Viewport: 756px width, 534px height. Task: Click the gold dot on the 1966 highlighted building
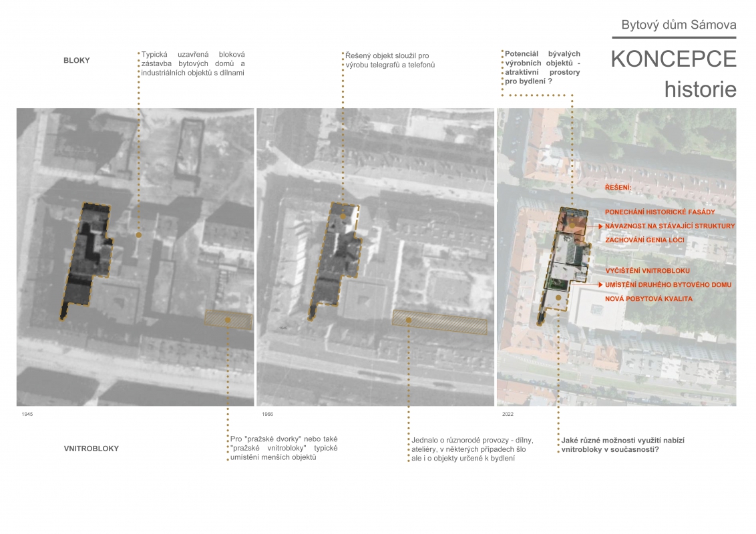click(343, 216)
